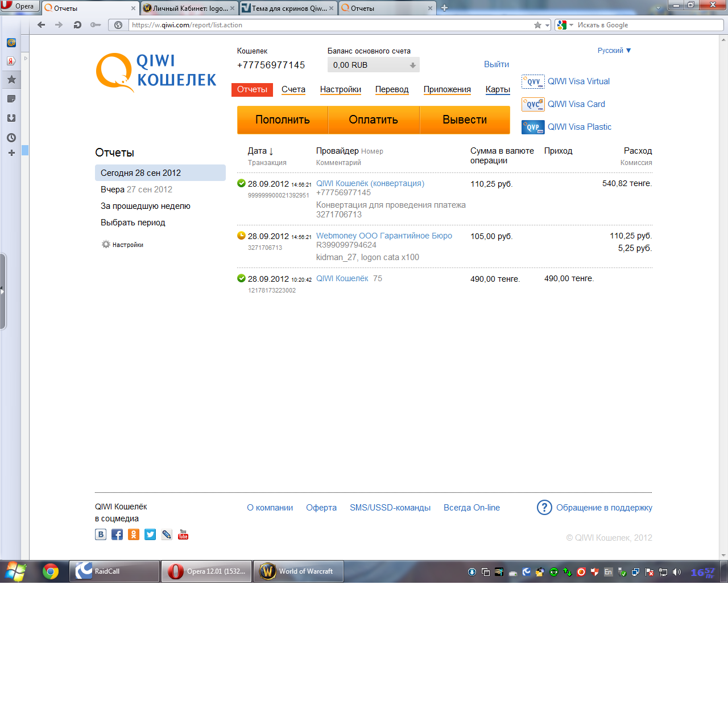Open the Odnoklassniki social icon
728x708 pixels.
coord(134,534)
